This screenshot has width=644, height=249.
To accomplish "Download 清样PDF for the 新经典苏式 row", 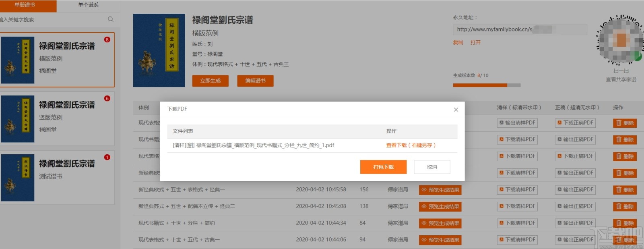I will coord(517,206).
